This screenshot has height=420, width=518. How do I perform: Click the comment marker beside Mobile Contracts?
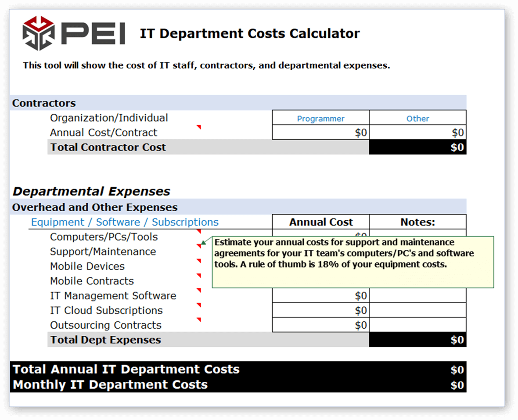tap(199, 275)
